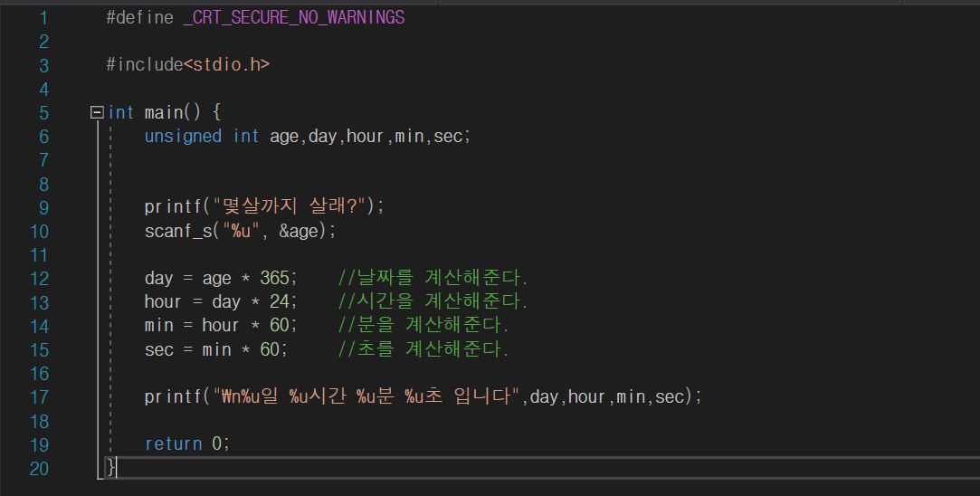The height and width of the screenshot is (496, 980).
Task: Click line number 5 in gutter
Action: (43, 113)
